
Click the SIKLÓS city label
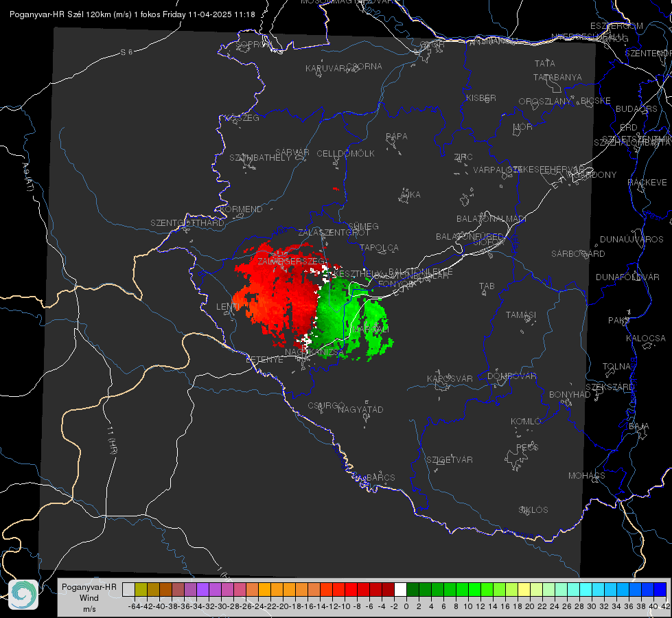533,510
